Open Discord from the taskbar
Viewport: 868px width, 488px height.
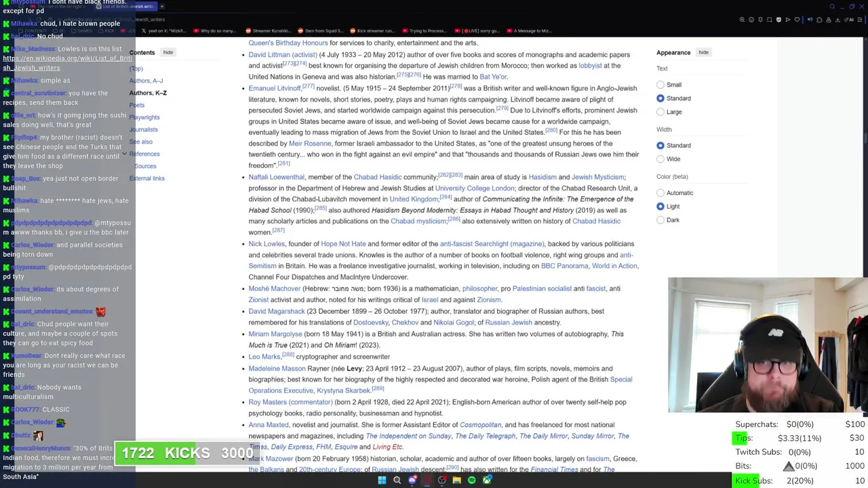tap(412, 481)
